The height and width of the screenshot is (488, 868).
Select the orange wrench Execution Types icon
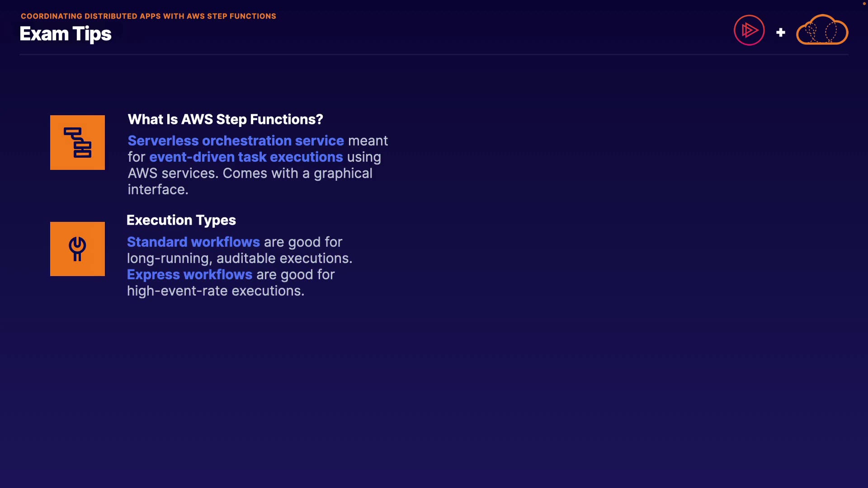point(77,249)
